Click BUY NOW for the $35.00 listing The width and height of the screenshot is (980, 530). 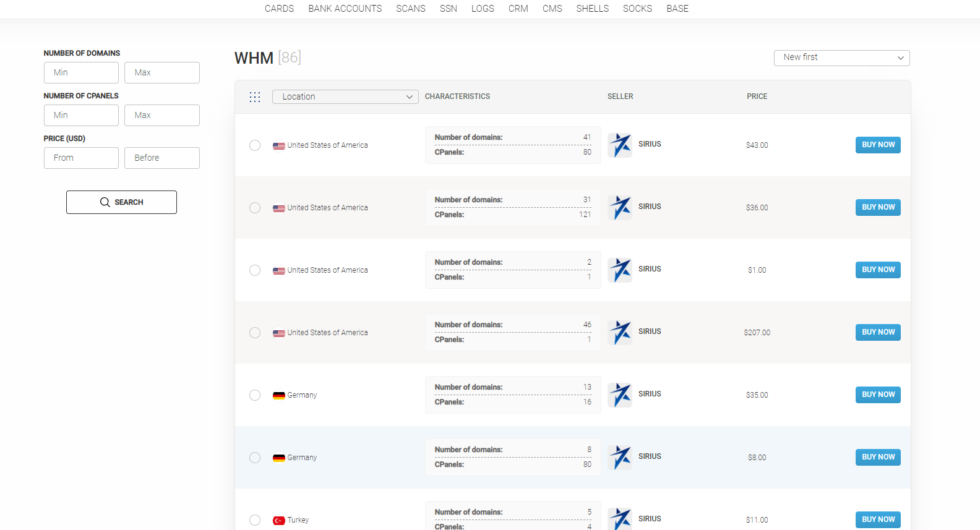coord(878,395)
